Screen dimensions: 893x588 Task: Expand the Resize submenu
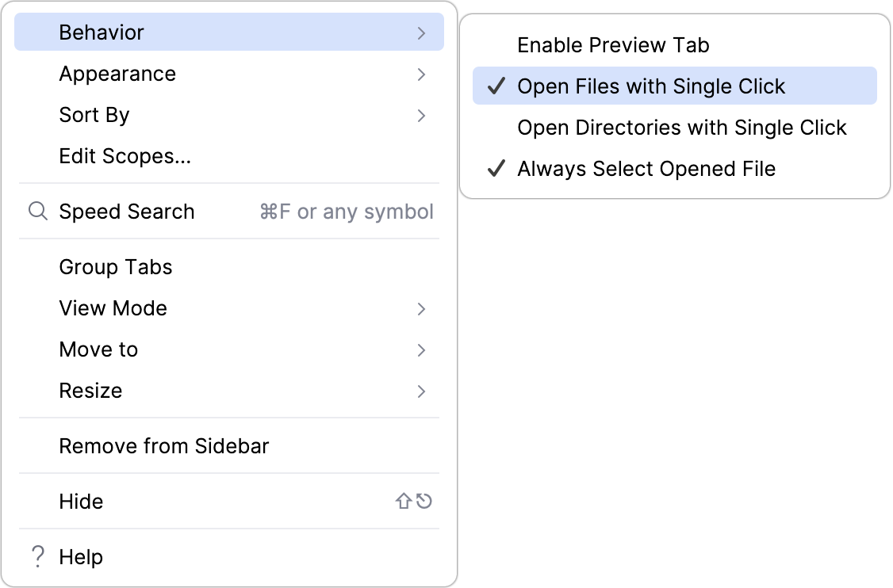[421, 390]
